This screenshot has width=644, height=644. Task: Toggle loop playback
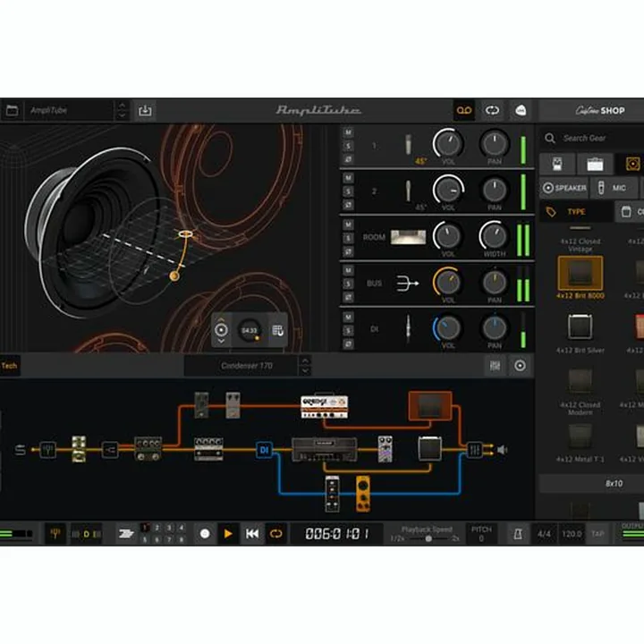275,533
